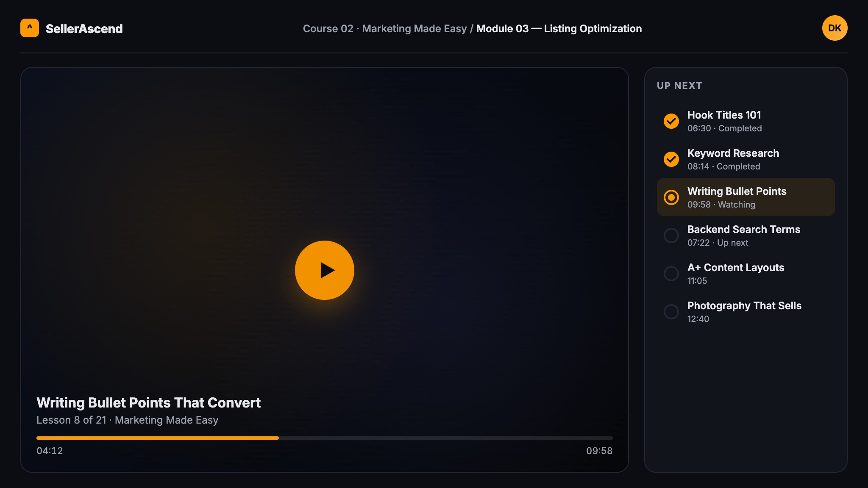Click the Keyword Research completed checkmark
Screen dimensions: 868x488
tap(671, 159)
